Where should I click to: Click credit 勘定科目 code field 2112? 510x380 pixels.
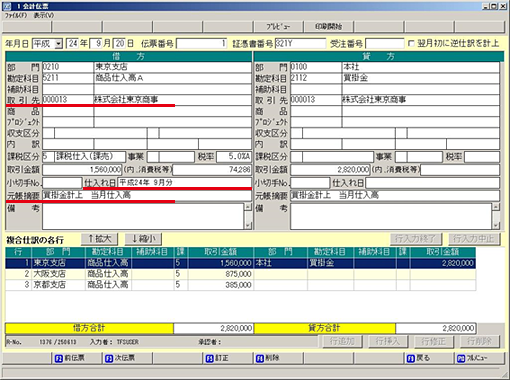316,78
